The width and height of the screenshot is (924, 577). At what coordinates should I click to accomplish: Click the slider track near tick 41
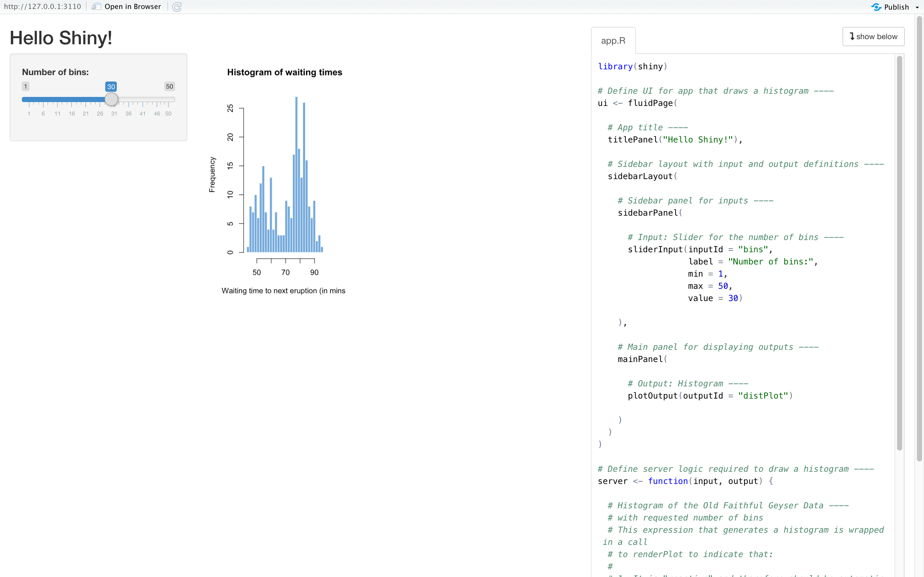[143, 99]
